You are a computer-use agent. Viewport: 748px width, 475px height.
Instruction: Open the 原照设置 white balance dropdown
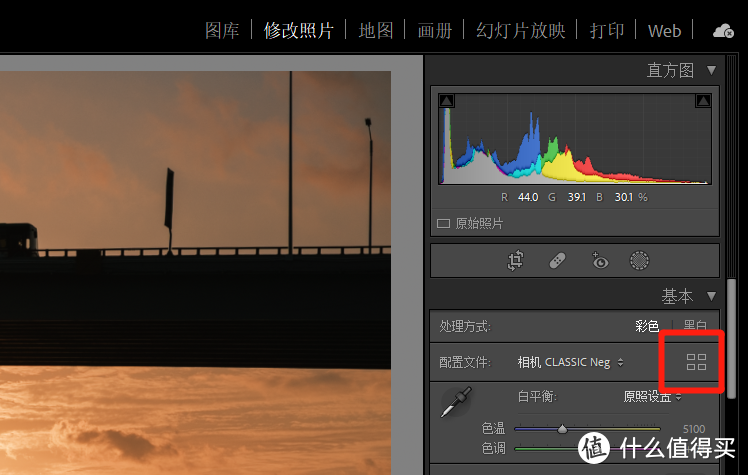coord(652,396)
